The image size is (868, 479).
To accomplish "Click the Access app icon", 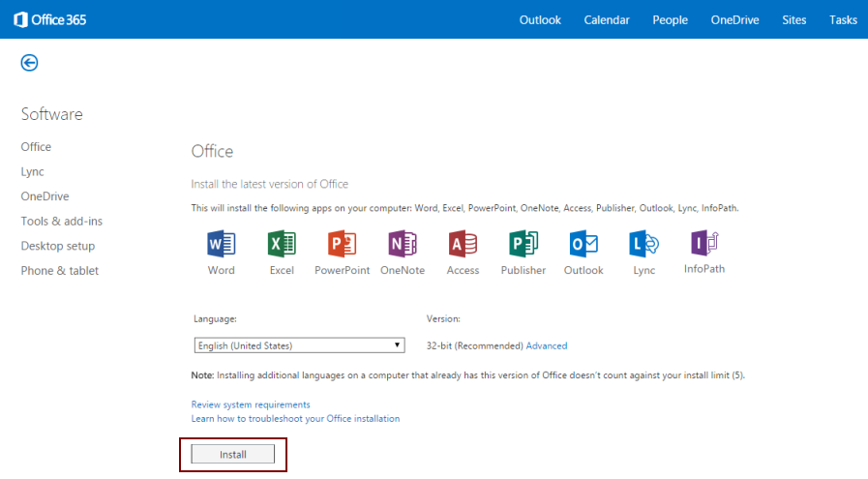I will click(463, 244).
